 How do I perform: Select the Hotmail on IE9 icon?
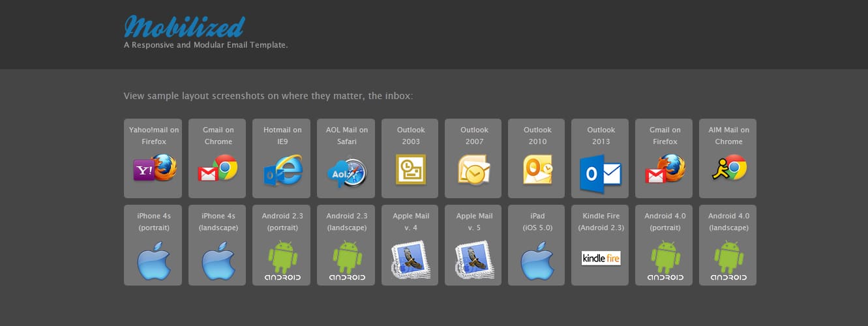pos(282,171)
